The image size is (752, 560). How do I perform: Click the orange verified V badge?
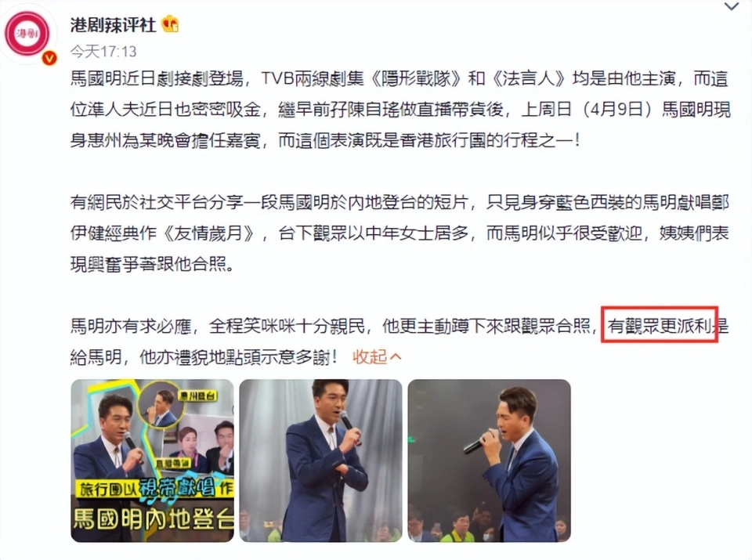49,58
